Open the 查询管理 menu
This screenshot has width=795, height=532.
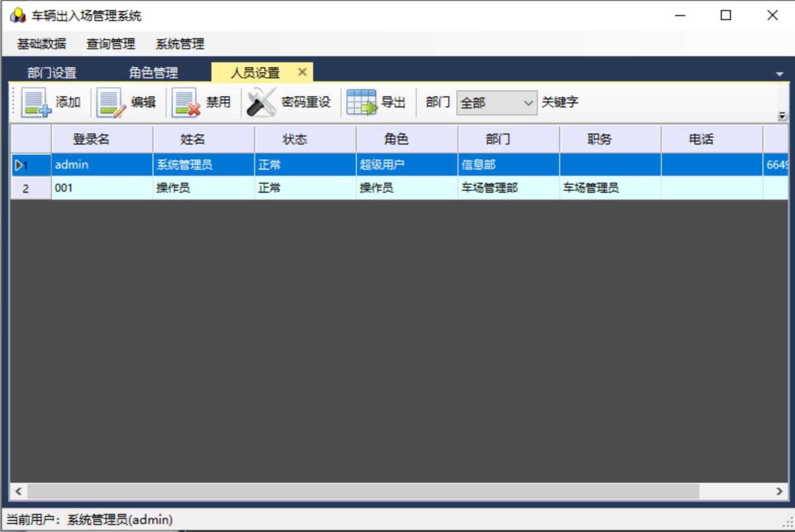point(111,44)
